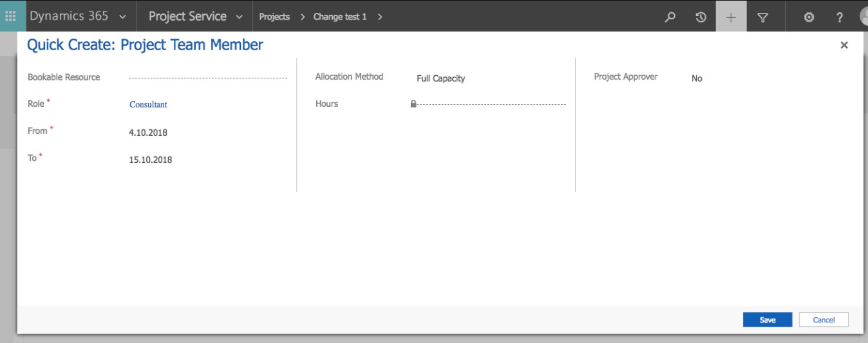
Task: Open the user profile avatar
Action: [x=863, y=17]
